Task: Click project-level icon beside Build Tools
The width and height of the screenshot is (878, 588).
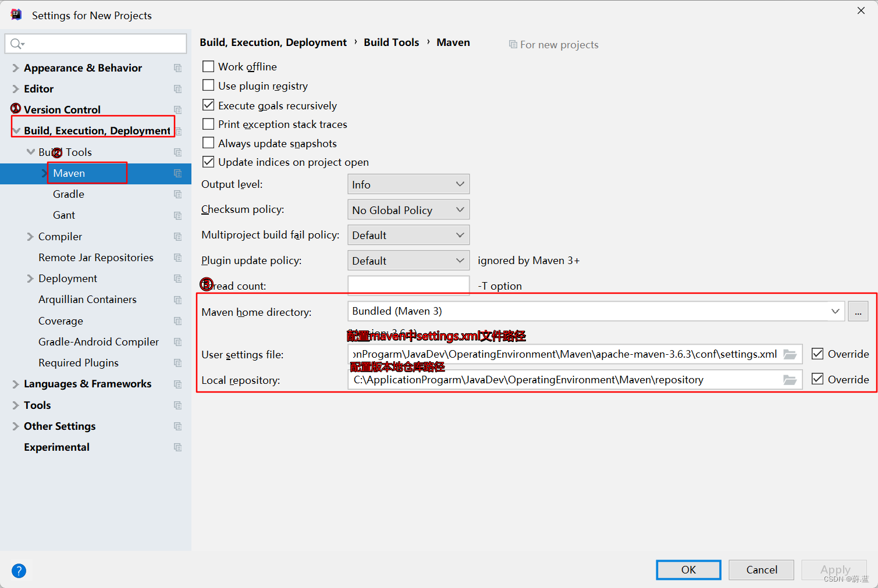Action: coord(178,152)
